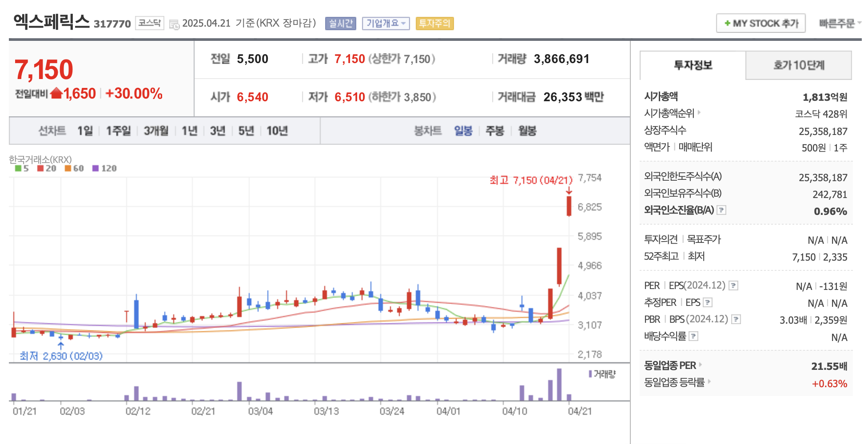Switch to the 호가10단계 tab
Image resolution: width=868 pixels, height=444 pixels.
point(799,65)
